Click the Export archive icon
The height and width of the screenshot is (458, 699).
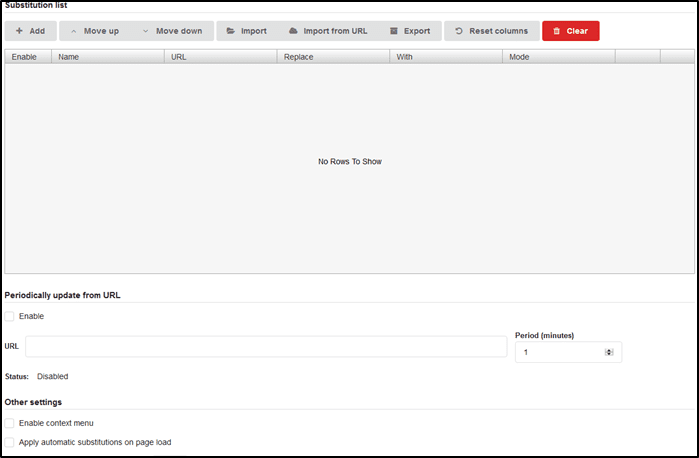(x=394, y=31)
